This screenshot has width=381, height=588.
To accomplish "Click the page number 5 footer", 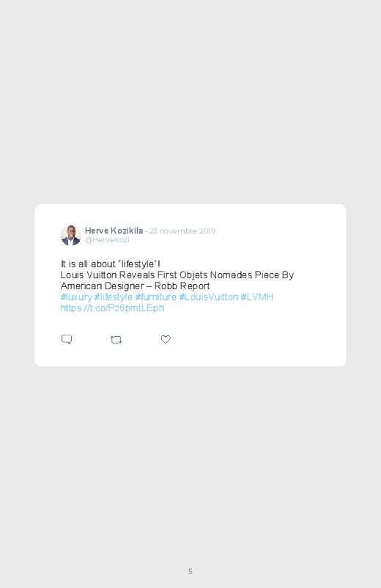I will (190, 571).
